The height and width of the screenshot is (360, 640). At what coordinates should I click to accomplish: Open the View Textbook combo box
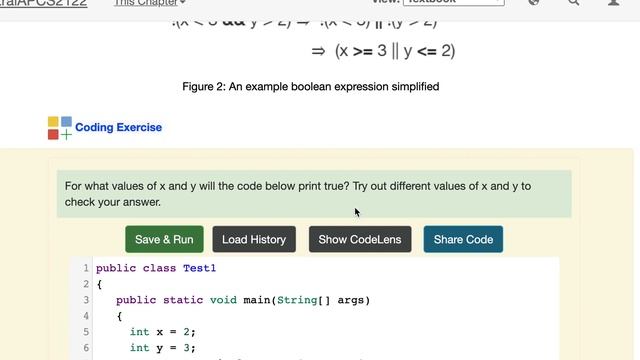(453, 2)
